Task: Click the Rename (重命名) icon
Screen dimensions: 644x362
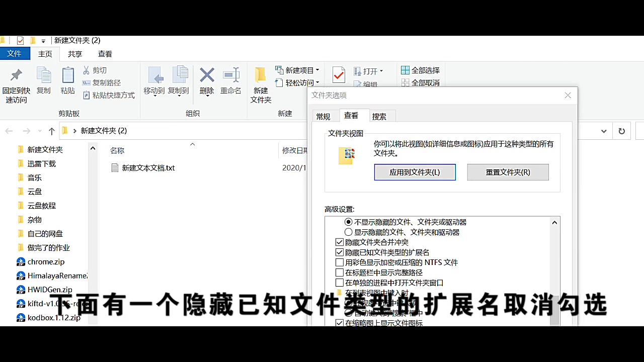Action: pos(231,75)
